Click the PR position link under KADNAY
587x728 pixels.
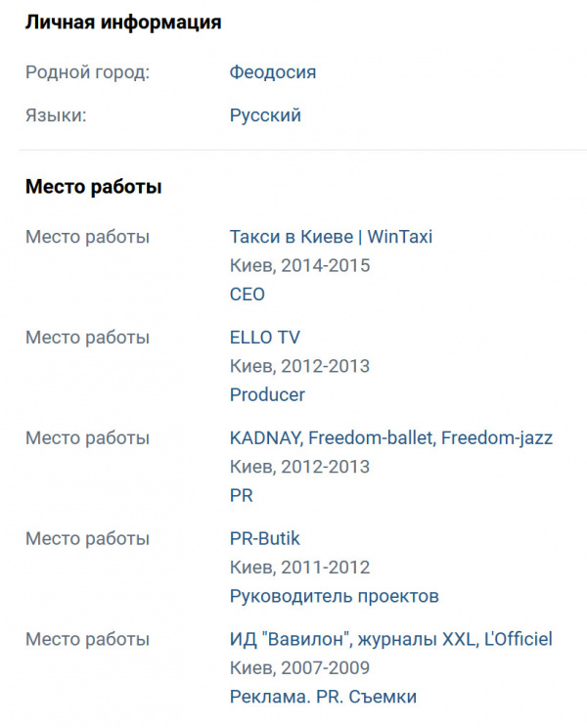241,495
